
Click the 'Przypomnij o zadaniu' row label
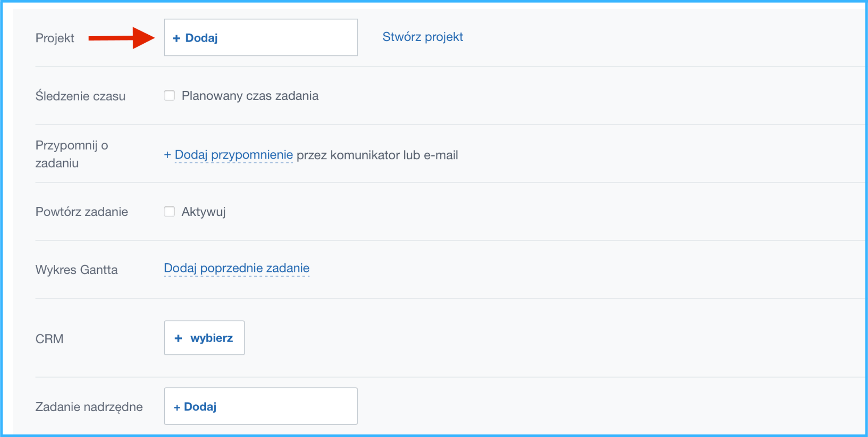coord(72,154)
